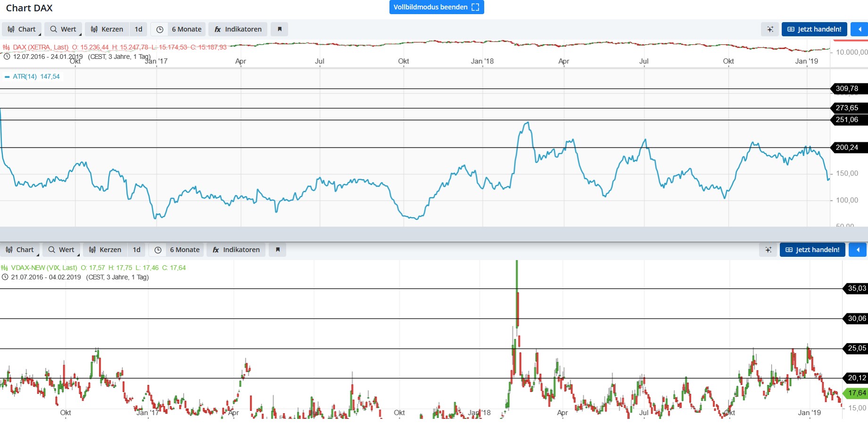Screen dimensions: 868x425
Task: Click bookmark icon in lower VDAX toolbar
Action: [x=278, y=250]
